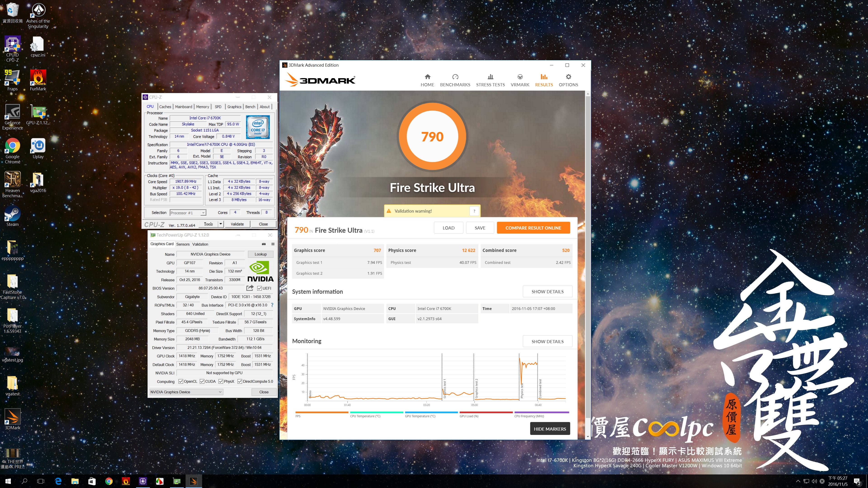Open the CPU-Z Tools dropdown arrow

(221, 224)
